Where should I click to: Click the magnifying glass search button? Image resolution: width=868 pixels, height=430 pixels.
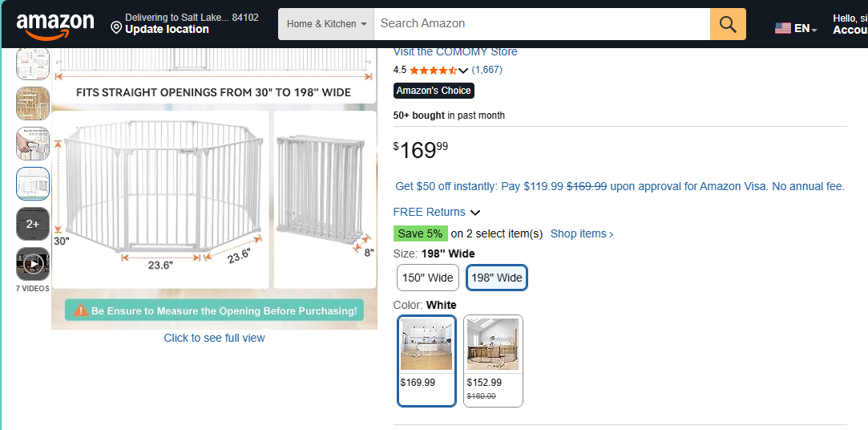(x=728, y=24)
